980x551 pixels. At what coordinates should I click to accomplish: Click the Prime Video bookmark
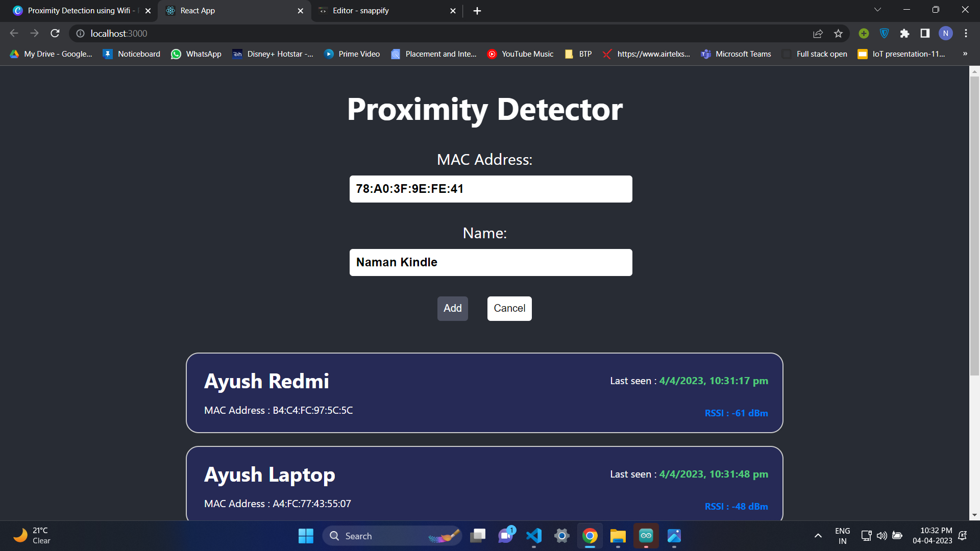click(352, 54)
